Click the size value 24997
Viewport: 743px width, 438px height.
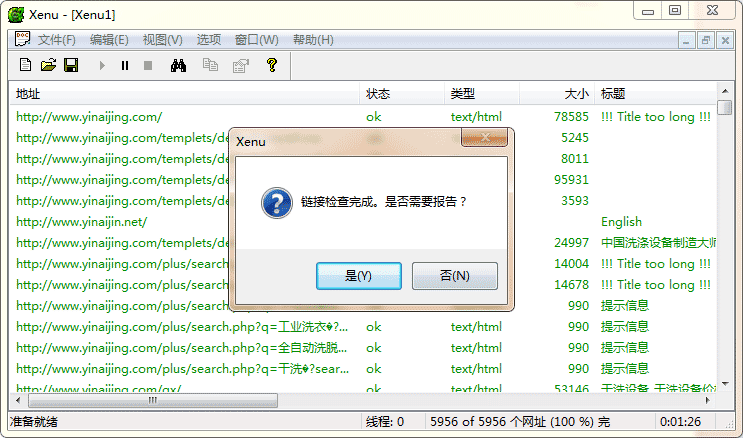pyautogui.click(x=571, y=243)
